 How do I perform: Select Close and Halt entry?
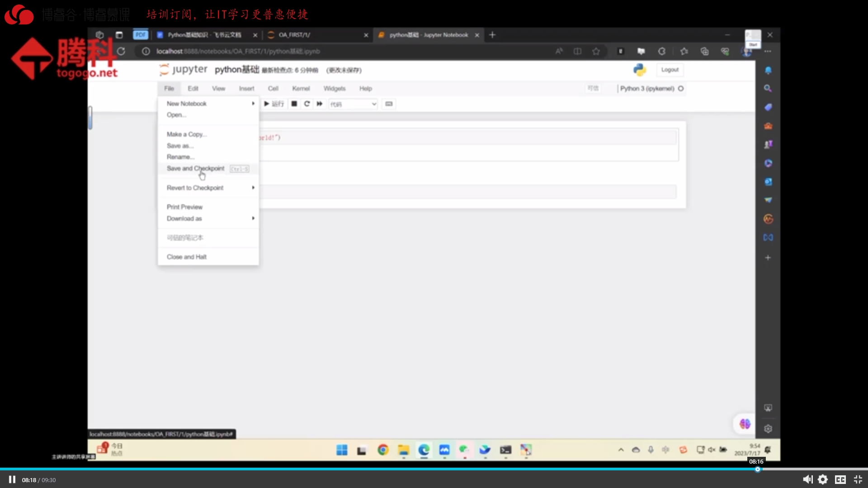click(x=208, y=257)
